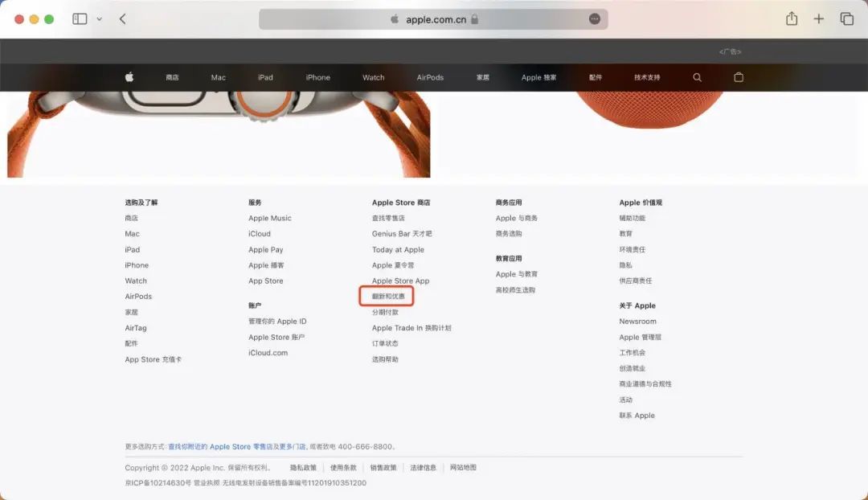Image resolution: width=868 pixels, height=500 pixels.
Task: Open Apple Trade In 换购计划 link
Action: 411,328
